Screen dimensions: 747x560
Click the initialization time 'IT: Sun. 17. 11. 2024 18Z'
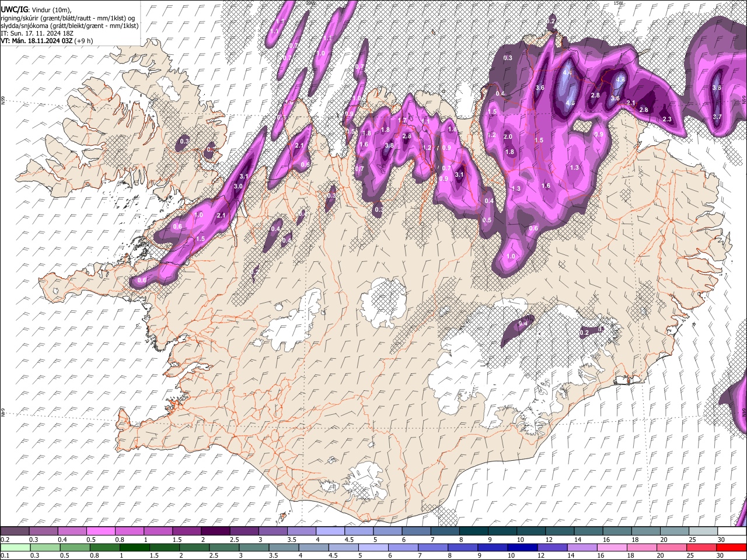(37, 33)
